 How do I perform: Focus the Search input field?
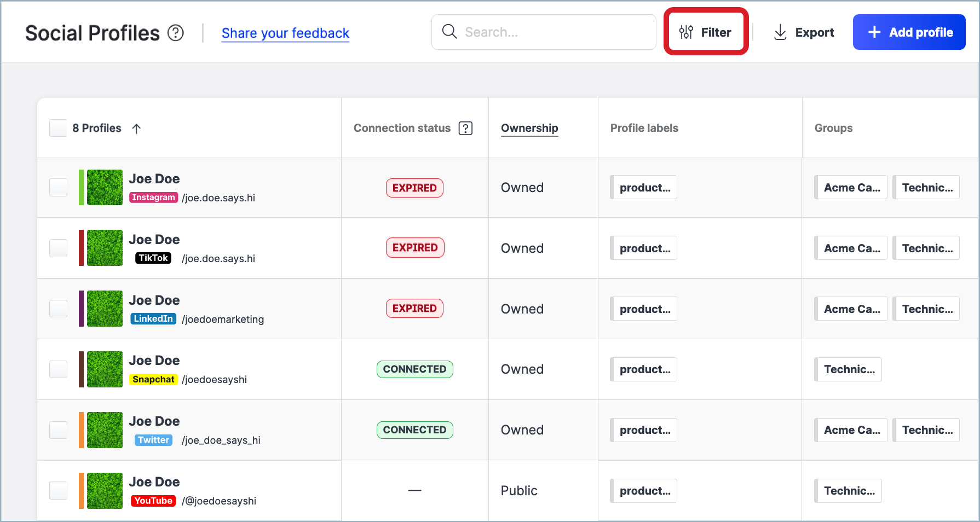coord(553,32)
